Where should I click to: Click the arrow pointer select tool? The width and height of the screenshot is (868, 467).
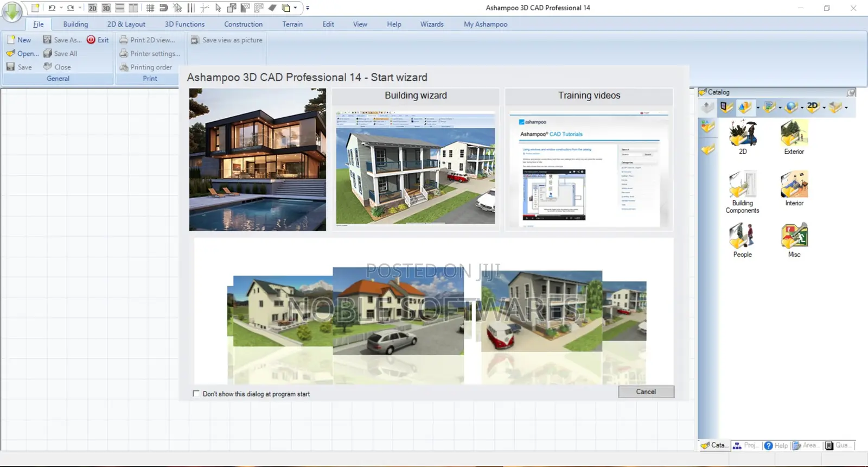click(218, 8)
